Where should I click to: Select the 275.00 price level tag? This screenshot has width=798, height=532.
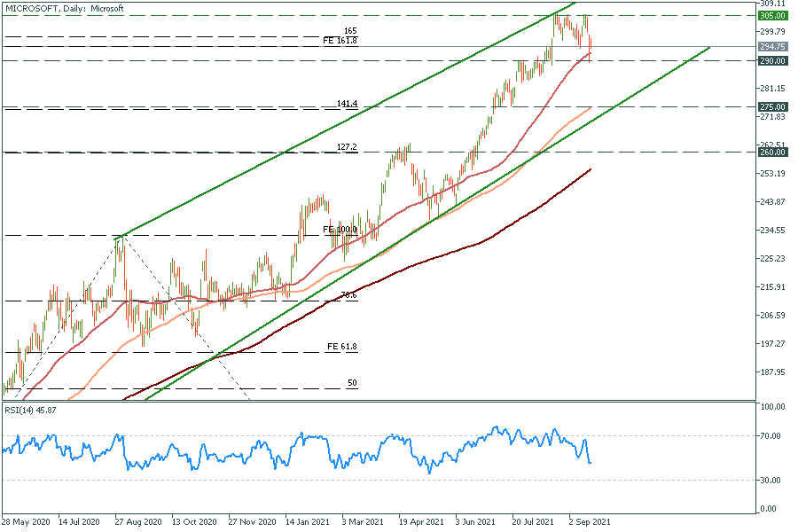click(x=772, y=107)
